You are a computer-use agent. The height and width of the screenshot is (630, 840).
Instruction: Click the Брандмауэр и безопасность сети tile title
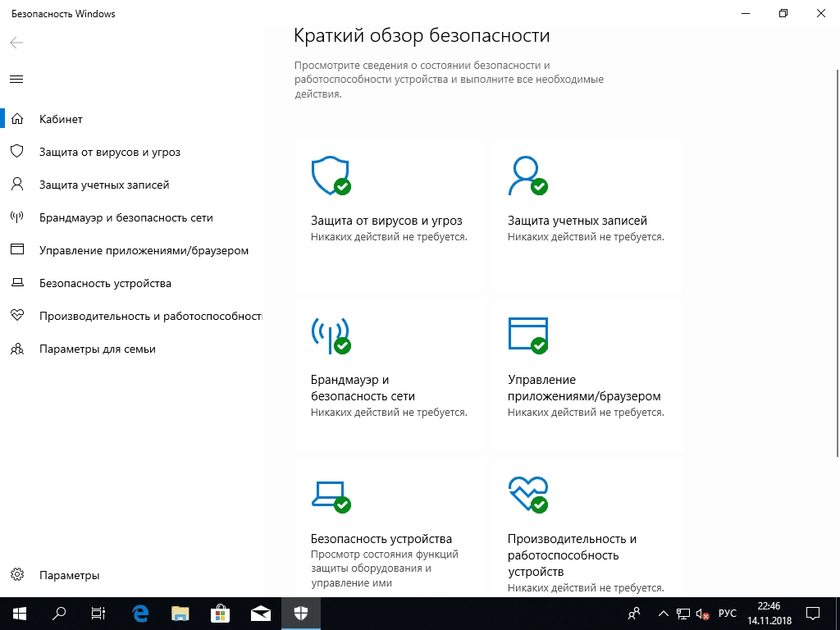coord(363,388)
